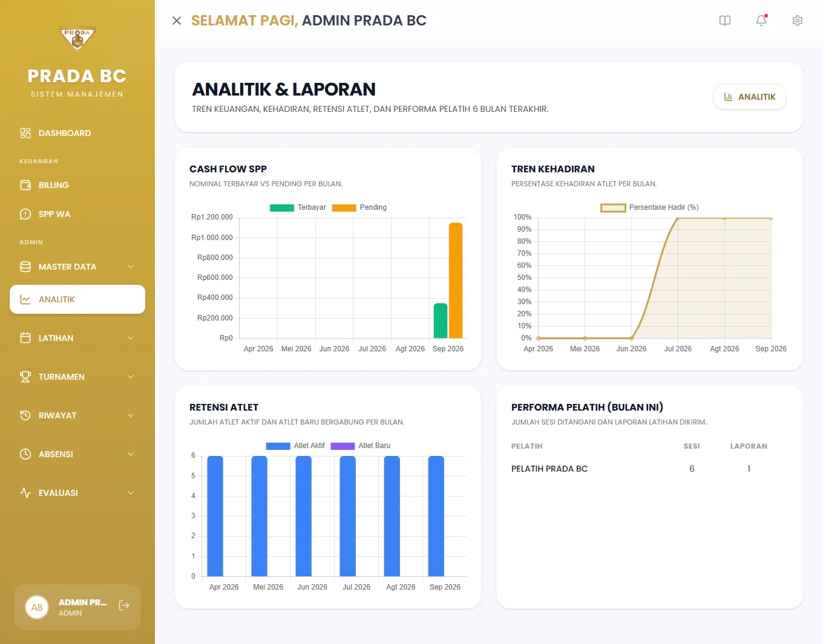Image resolution: width=823 pixels, height=644 pixels.
Task: Toggle Persentase Hadir (%) legend series
Action: click(649, 207)
